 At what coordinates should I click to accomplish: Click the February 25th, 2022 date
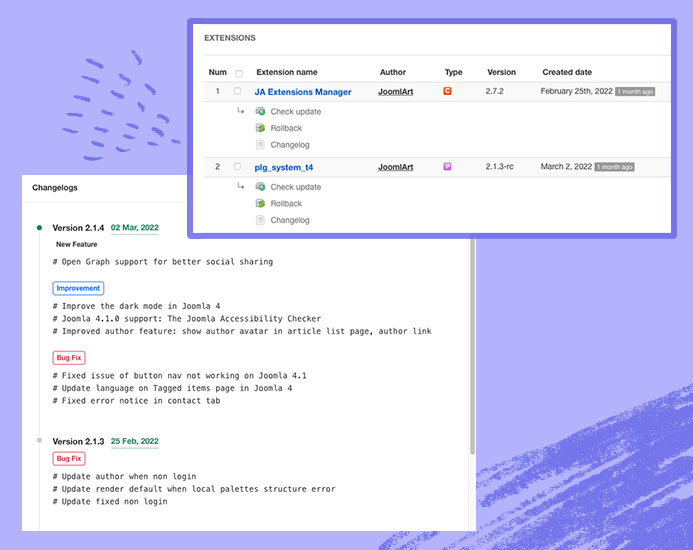click(x=576, y=91)
